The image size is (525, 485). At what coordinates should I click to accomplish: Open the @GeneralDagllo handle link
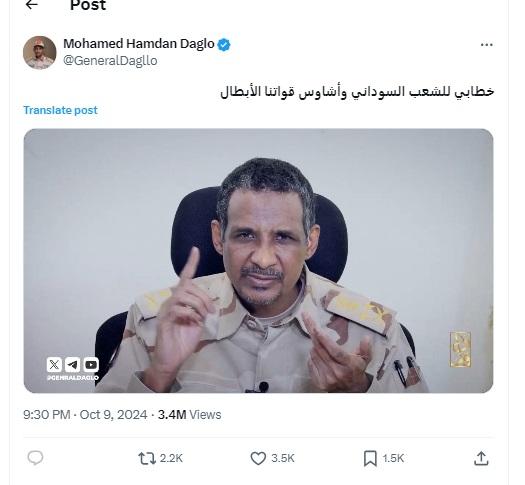click(110, 61)
